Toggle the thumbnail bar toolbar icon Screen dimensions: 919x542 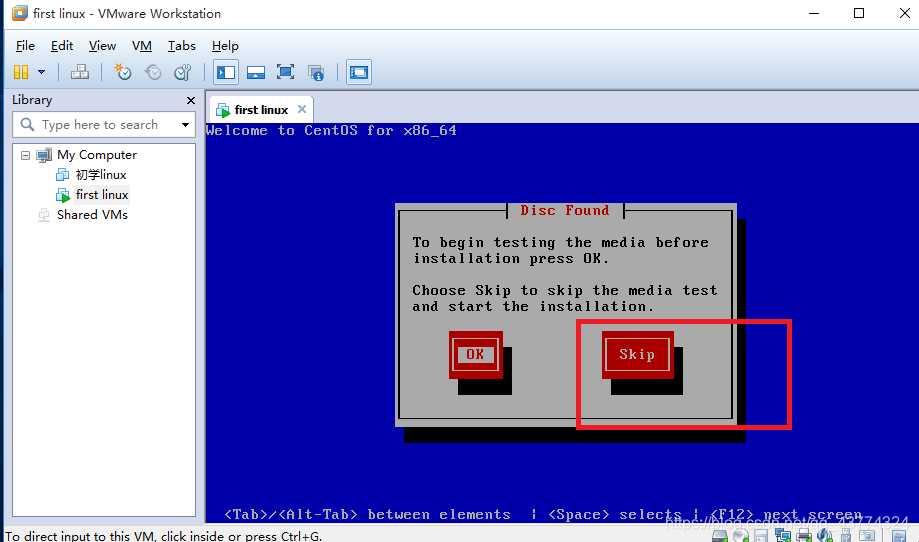coord(256,72)
